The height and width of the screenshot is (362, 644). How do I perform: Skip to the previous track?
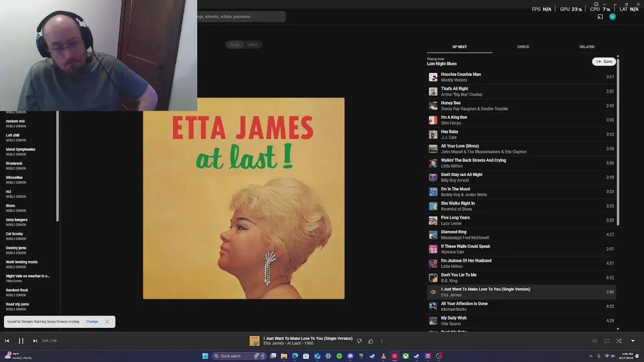tap(7, 341)
